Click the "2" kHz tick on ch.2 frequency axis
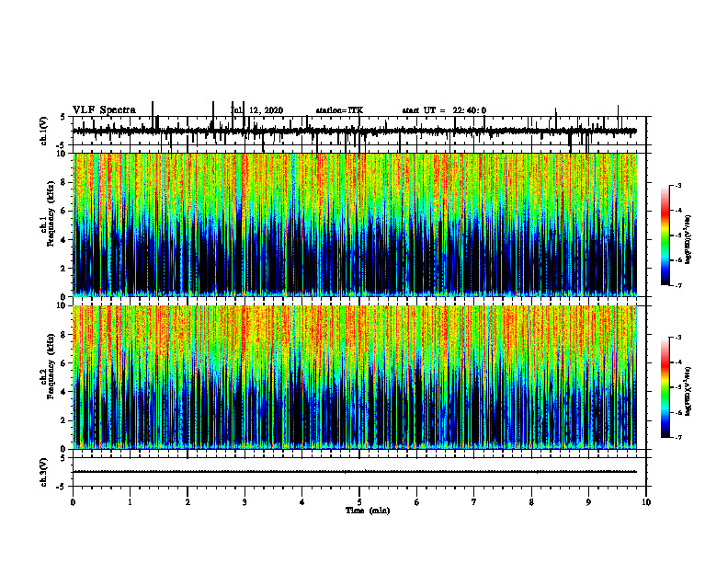 tap(64, 420)
